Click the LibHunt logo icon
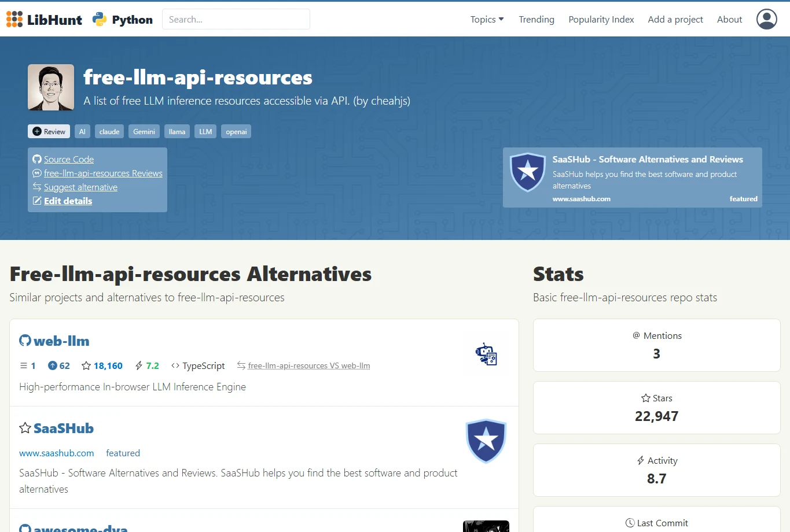This screenshot has height=532, width=790. (x=14, y=19)
